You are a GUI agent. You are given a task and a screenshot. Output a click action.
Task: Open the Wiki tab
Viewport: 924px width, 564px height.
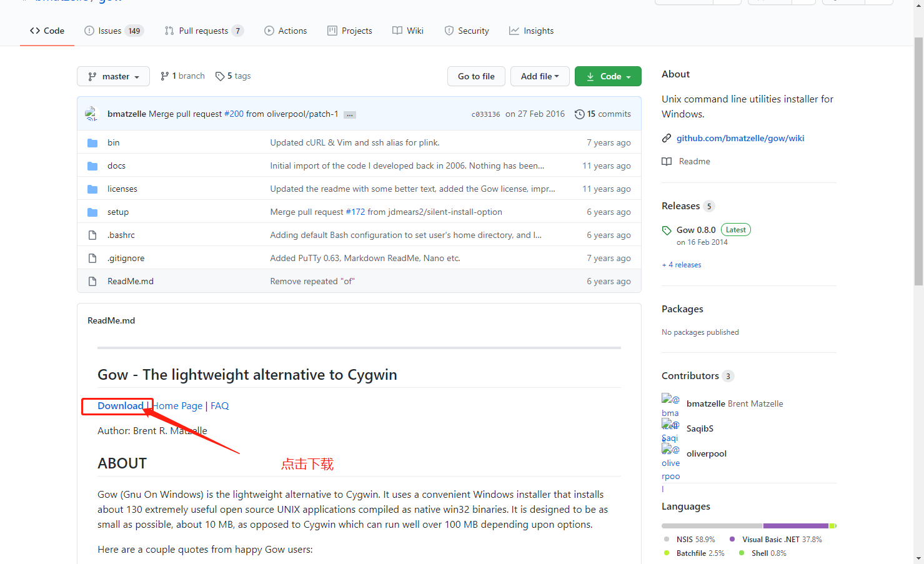tap(408, 31)
